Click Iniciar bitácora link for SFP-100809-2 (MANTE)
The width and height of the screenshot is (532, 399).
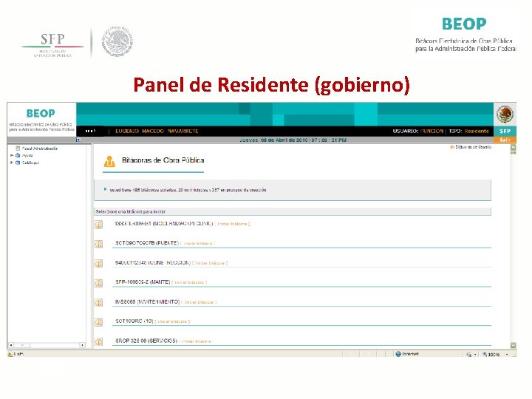189,282
